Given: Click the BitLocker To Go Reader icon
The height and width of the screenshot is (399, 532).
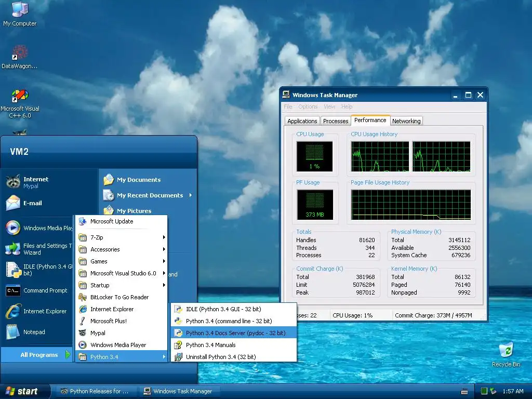Looking at the screenshot, I should coord(83,297).
